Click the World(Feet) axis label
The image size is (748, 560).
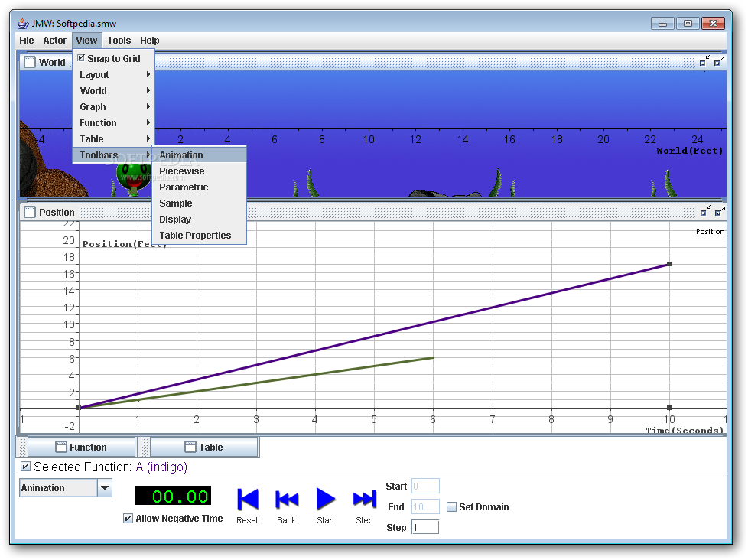pyautogui.click(x=689, y=151)
